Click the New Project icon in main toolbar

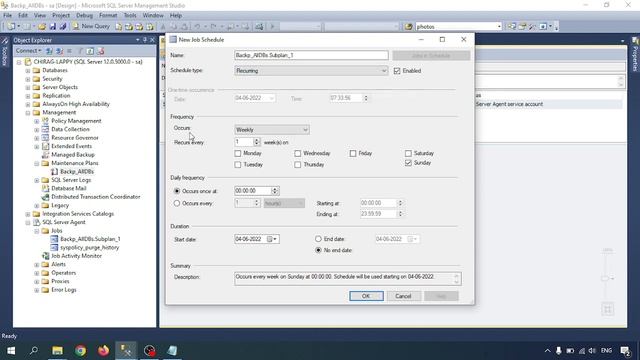tap(11, 27)
